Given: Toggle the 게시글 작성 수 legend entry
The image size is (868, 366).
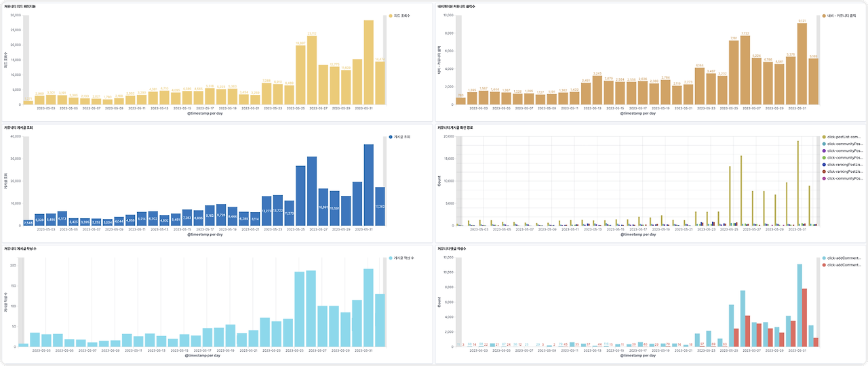Looking at the screenshot, I should 402,258.
